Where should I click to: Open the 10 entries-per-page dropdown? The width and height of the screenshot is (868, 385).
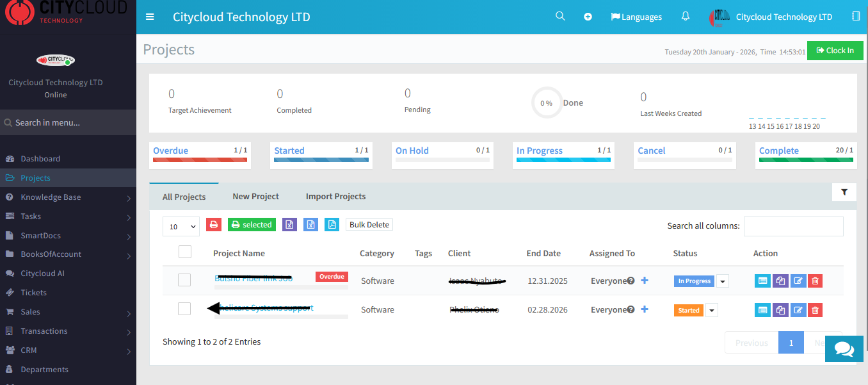click(181, 226)
